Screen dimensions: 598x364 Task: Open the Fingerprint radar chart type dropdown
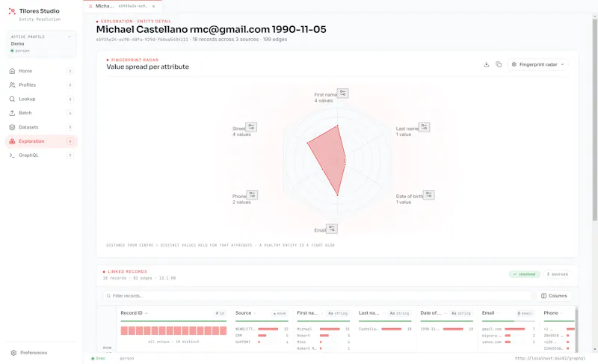pos(537,64)
